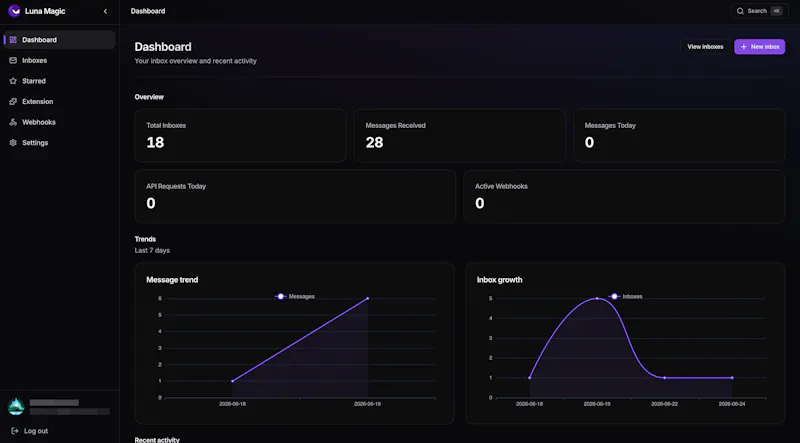Viewport: 800px width, 443px height.
Task: Click the Luna Magic logo icon
Action: (x=14, y=11)
